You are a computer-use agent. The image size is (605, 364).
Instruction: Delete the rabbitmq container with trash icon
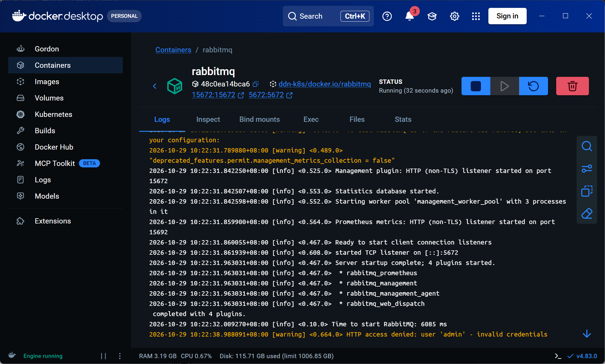pos(572,86)
